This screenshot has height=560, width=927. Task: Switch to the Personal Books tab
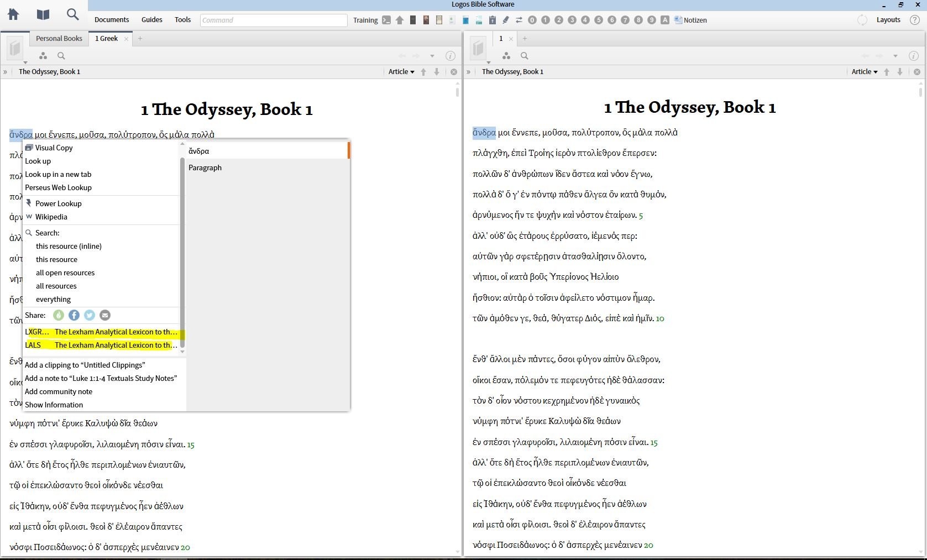tap(59, 39)
